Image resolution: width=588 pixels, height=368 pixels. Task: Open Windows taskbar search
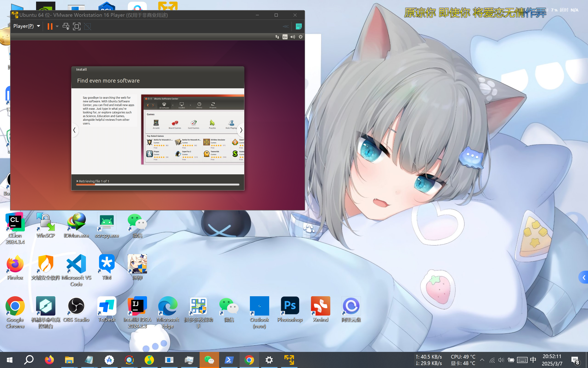[29, 360]
